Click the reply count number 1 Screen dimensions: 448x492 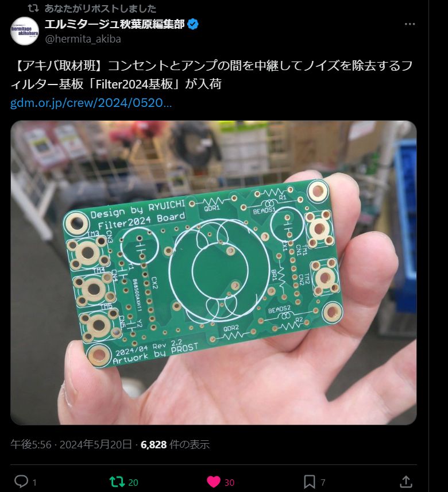coord(34,482)
